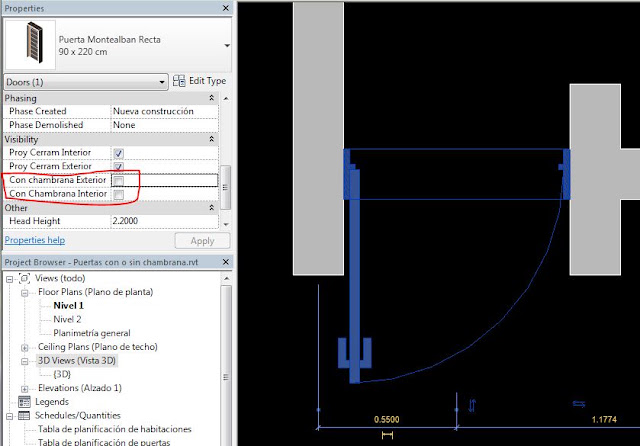Select the Schedules/Quantities item

pyautogui.click(x=78, y=415)
